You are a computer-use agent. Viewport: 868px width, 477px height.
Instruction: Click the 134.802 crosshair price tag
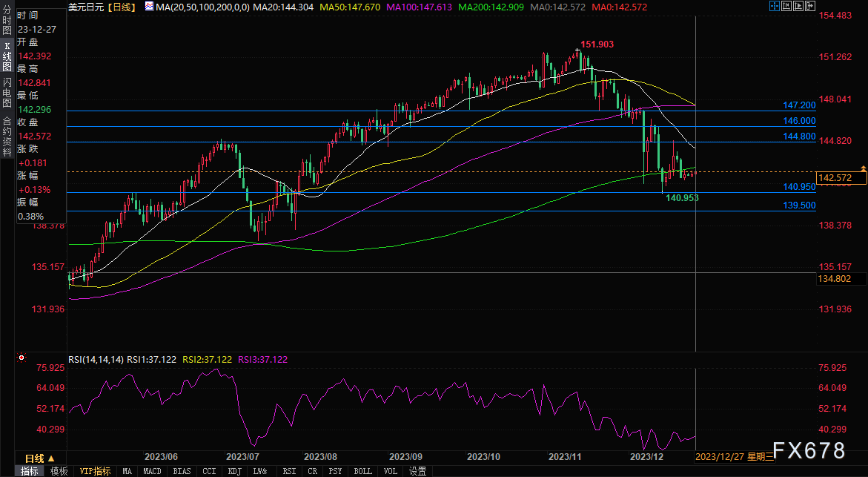[841, 279]
